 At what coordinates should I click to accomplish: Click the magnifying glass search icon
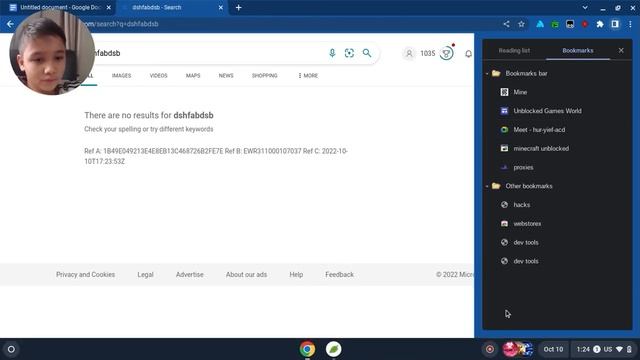(367, 53)
